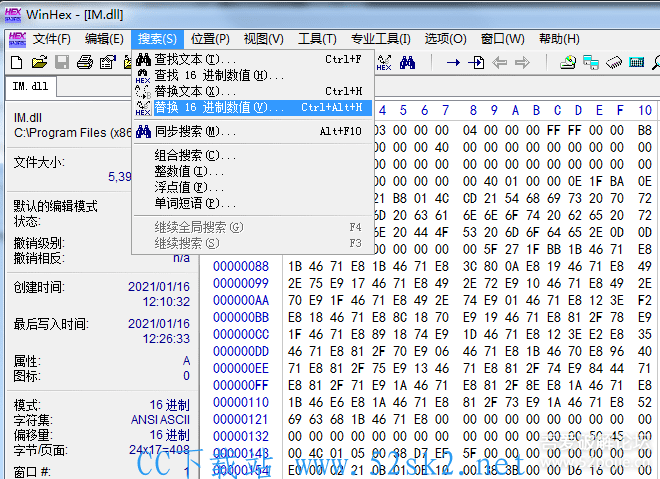Click the Save floppy disk icon
The height and width of the screenshot is (479, 660).
62,63
